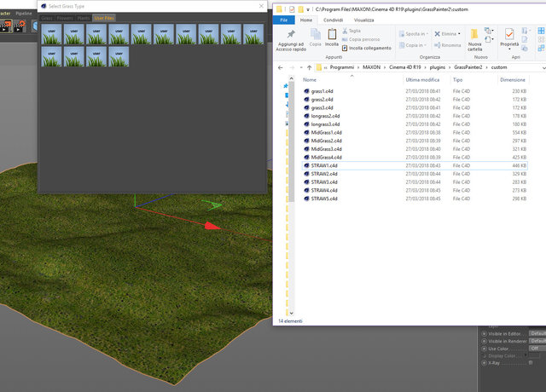Viewport: 546px width, 392px height.
Task: Click the Copia icon in ribbon
Action: 316,34
